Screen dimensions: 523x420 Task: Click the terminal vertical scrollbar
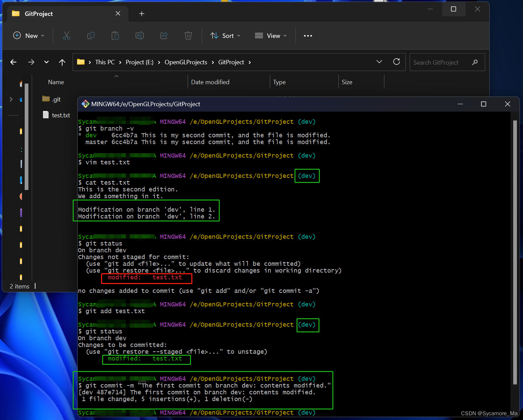[x=515, y=252]
